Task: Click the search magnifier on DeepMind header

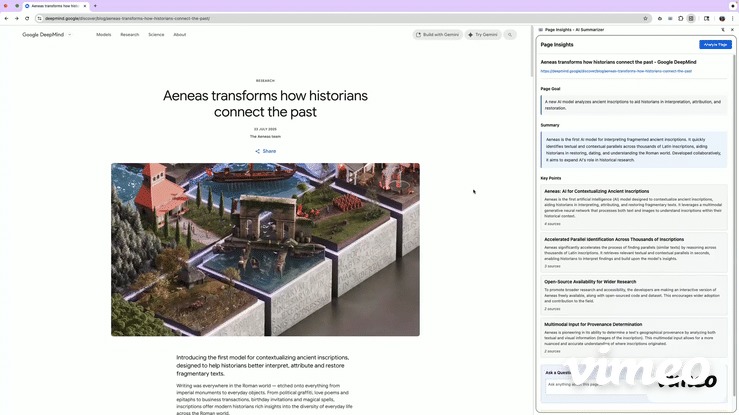Action: pos(509,35)
